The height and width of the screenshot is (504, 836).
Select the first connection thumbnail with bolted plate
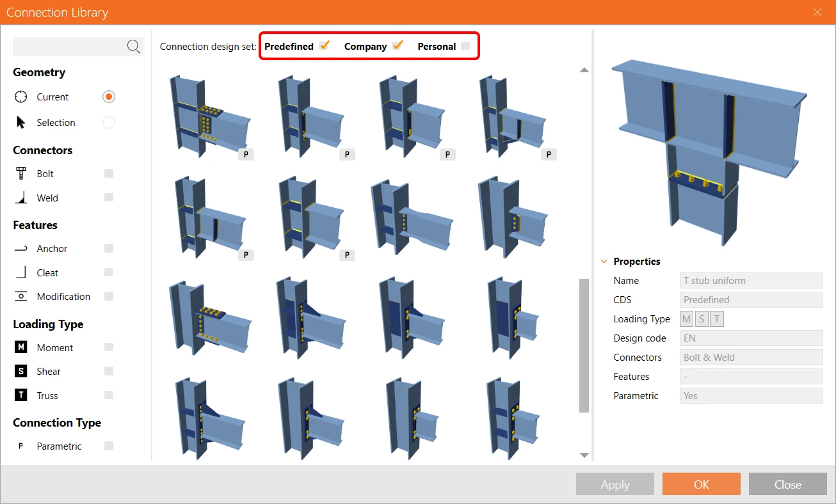[209, 116]
